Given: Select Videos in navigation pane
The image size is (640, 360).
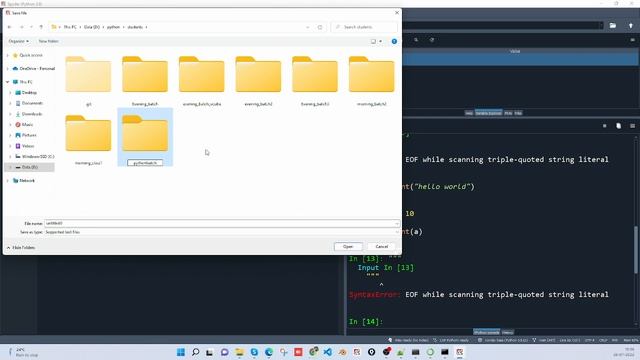Looking at the screenshot, I should 28,146.
